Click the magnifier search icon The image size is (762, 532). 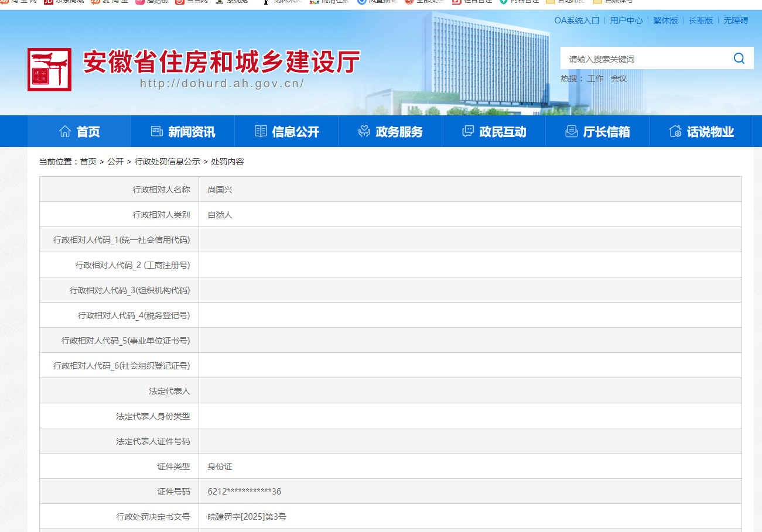tap(739, 59)
